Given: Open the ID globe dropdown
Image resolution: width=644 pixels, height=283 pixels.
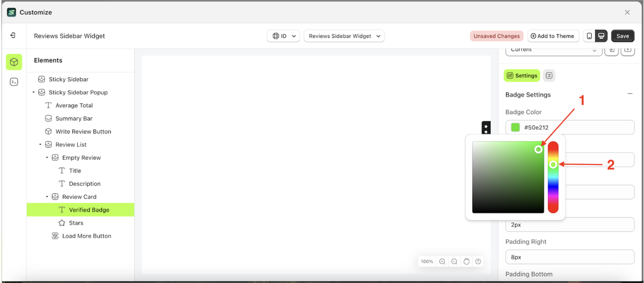Looking at the screenshot, I should click(283, 36).
